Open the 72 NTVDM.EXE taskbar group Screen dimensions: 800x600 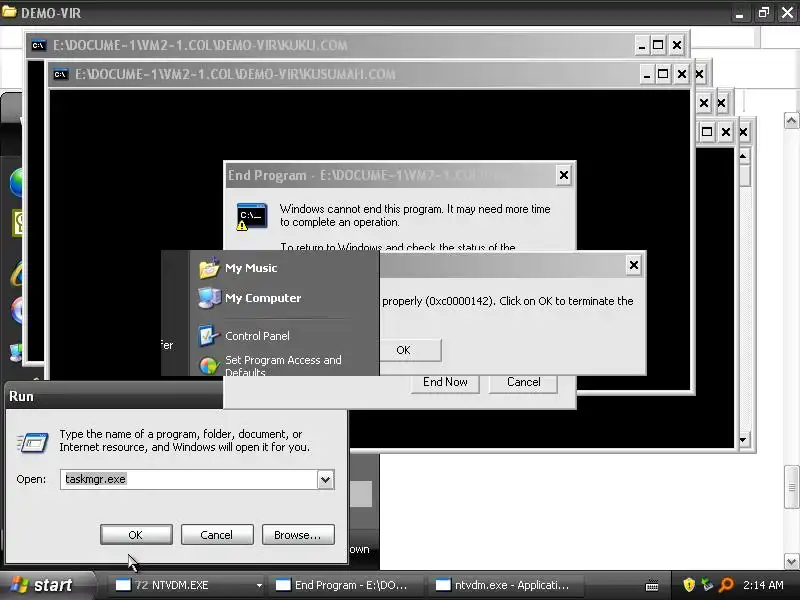tap(184, 585)
